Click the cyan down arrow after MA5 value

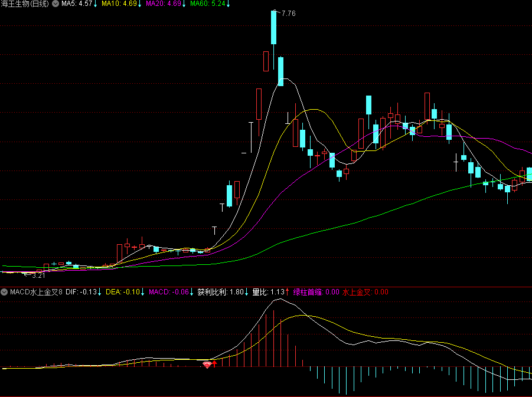(x=95, y=4)
